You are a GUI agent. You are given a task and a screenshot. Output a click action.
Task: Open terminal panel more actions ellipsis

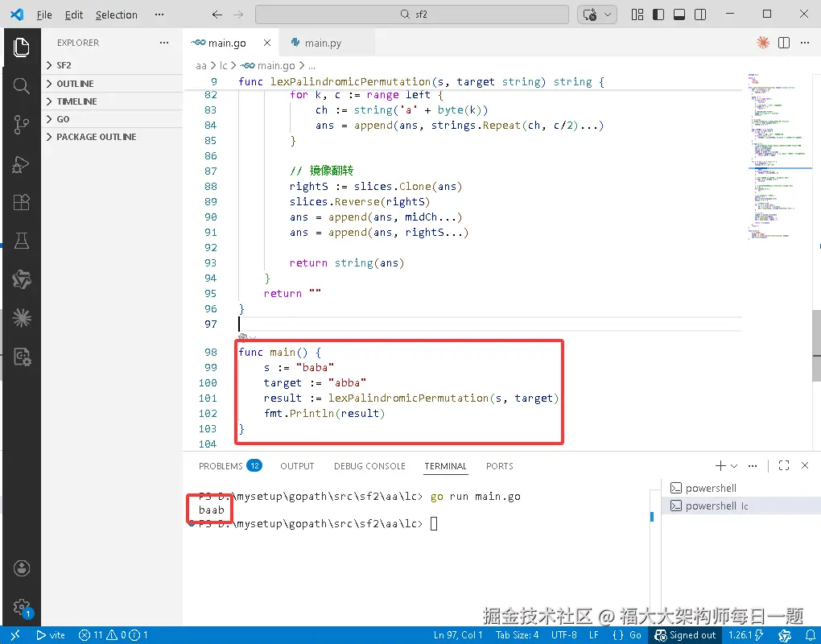753,465
